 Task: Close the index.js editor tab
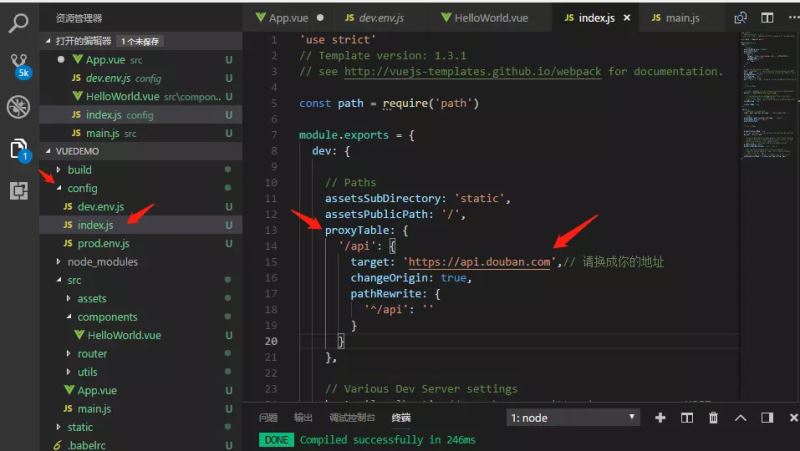(627, 18)
